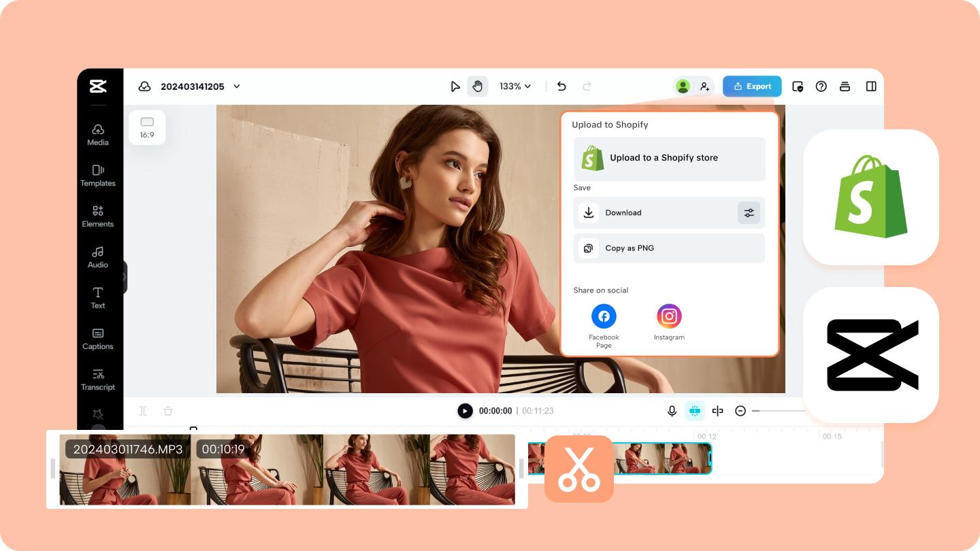Open the Captions panel
Viewport: 980px width, 551px height.
pos(98,339)
